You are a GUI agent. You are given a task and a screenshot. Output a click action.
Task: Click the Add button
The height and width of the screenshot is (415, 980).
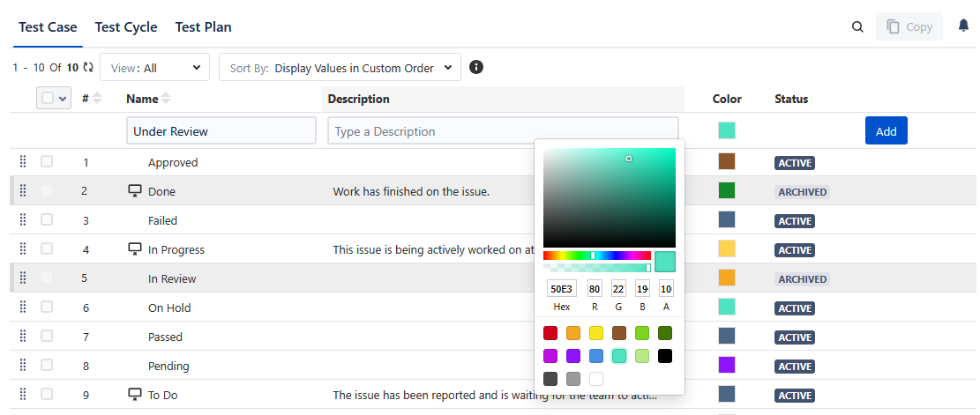pyautogui.click(x=886, y=130)
